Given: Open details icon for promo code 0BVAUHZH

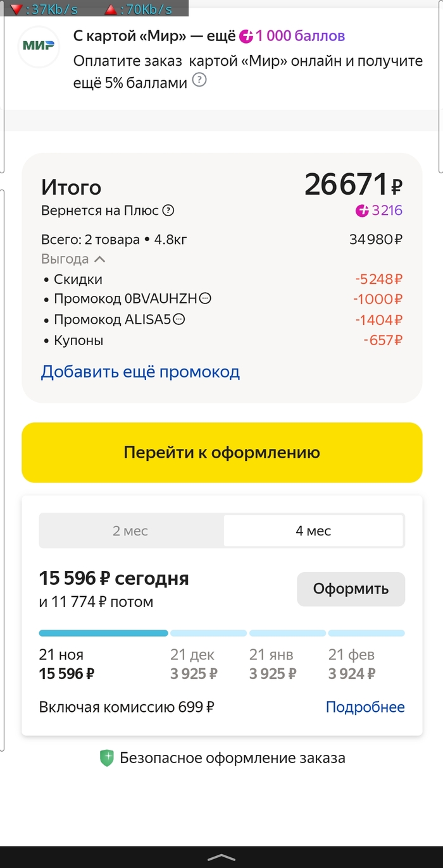Looking at the screenshot, I should tap(205, 298).
